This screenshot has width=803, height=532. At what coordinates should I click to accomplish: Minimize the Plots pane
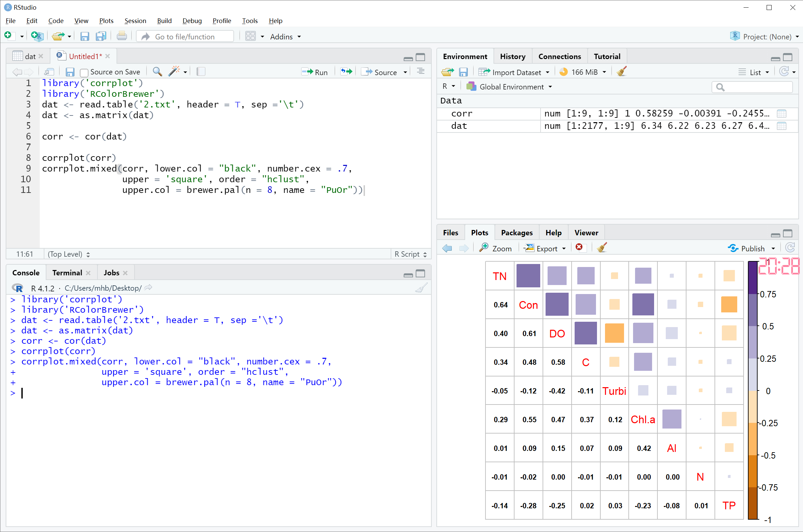[x=775, y=234]
